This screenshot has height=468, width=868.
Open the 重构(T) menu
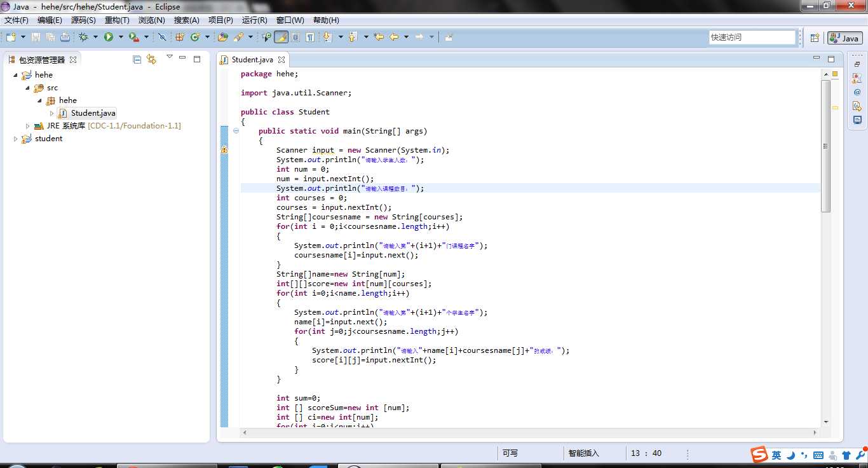coord(117,20)
